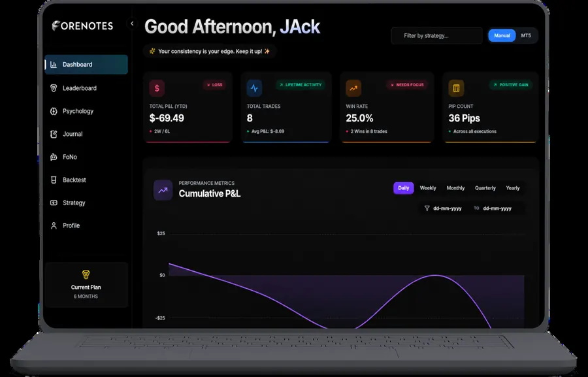Click the Leaderboard trophy icon
This screenshot has width=588, height=377.
click(x=54, y=88)
